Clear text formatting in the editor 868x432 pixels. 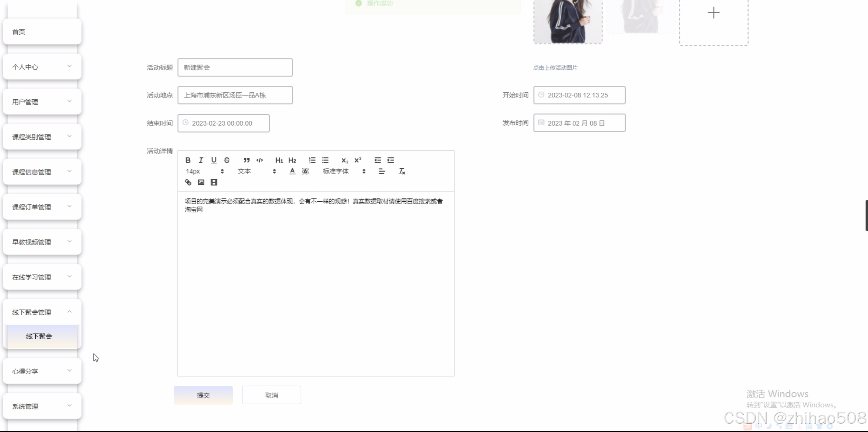tap(402, 171)
